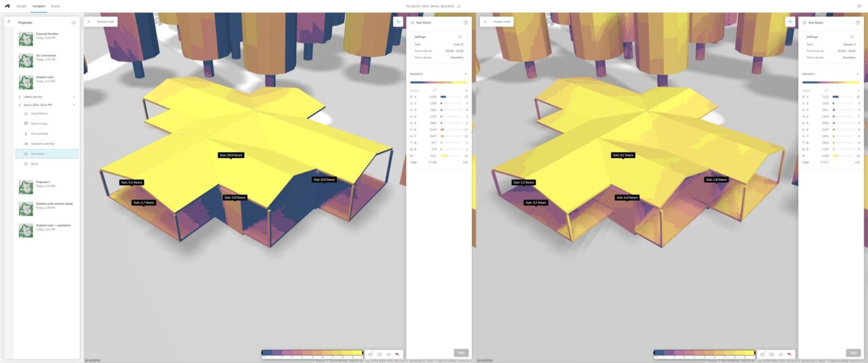Click sun hours color legend in left viewport
This screenshot has width=868, height=363.
coord(312,353)
